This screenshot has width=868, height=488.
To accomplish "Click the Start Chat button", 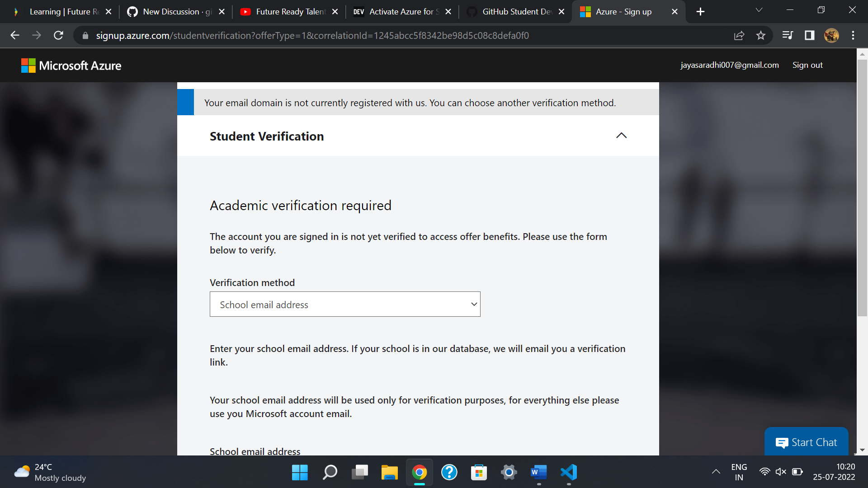I will 806,442.
